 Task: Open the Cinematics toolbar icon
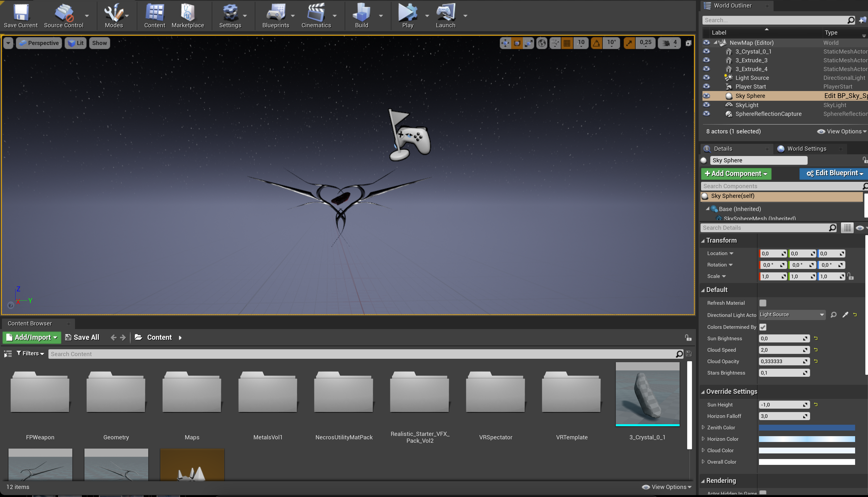pyautogui.click(x=316, y=15)
